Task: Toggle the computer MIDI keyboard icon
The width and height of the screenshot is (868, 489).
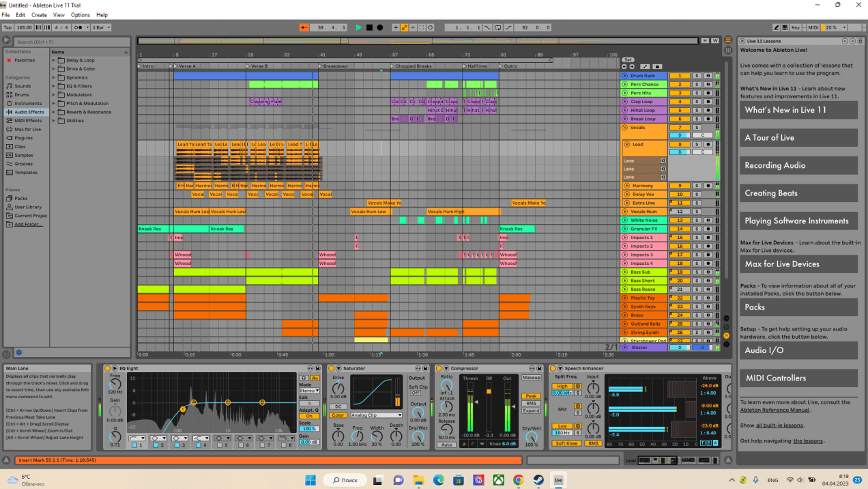Action: tap(785, 27)
